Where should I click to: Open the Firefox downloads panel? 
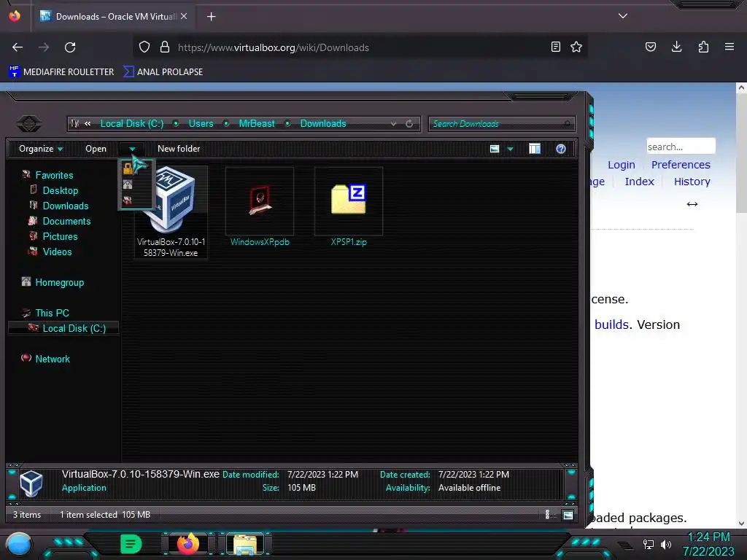click(x=676, y=47)
